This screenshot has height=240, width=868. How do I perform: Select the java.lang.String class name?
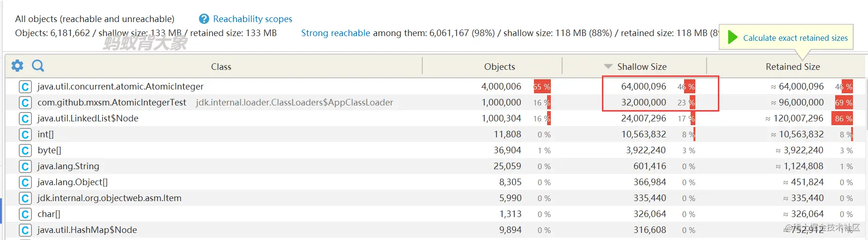(x=68, y=166)
